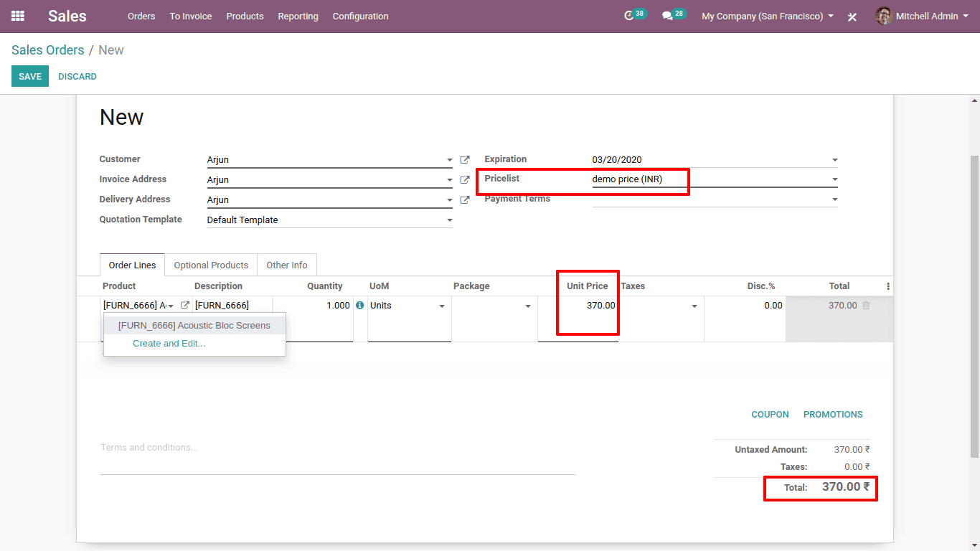Expand the Payment Terms dropdown arrow
Image resolution: width=980 pixels, height=551 pixels.
835,199
